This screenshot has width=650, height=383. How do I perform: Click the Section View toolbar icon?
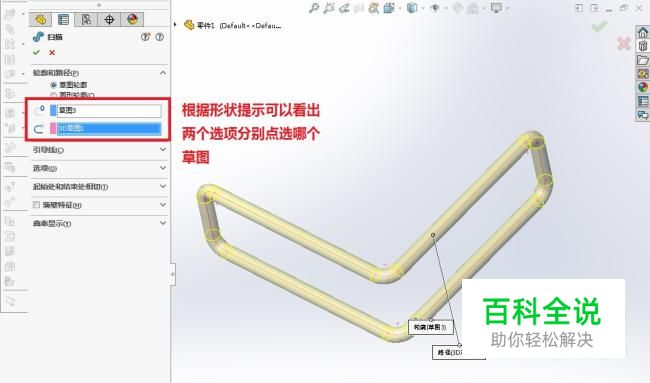click(359, 8)
